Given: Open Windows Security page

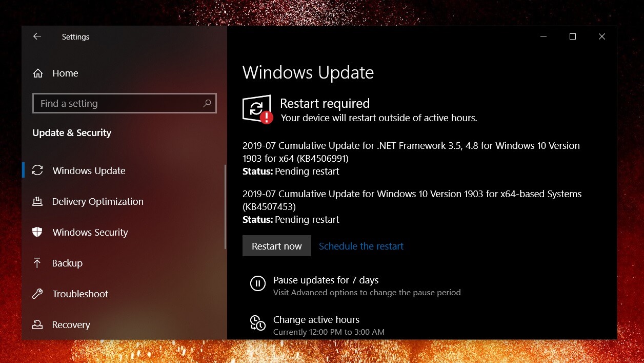Looking at the screenshot, I should pos(90,232).
